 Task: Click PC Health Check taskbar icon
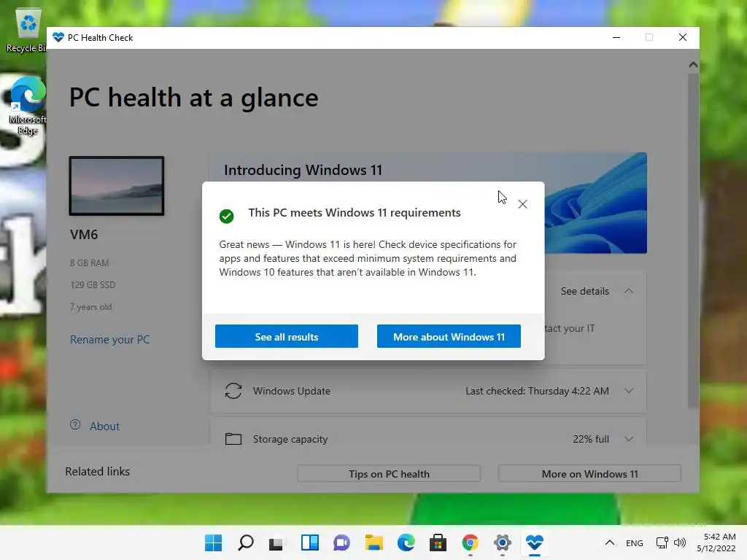pos(535,542)
